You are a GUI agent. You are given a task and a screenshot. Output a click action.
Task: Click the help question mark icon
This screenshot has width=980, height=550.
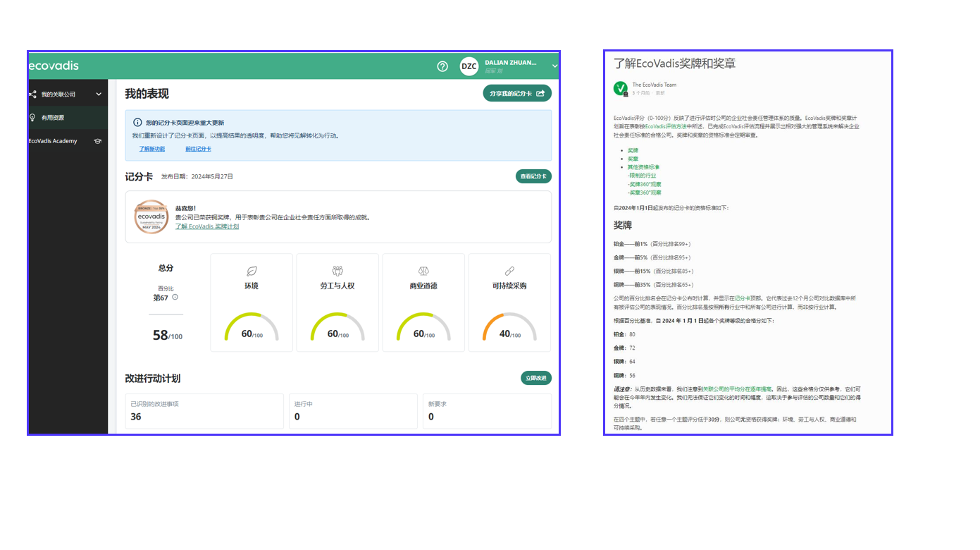442,66
